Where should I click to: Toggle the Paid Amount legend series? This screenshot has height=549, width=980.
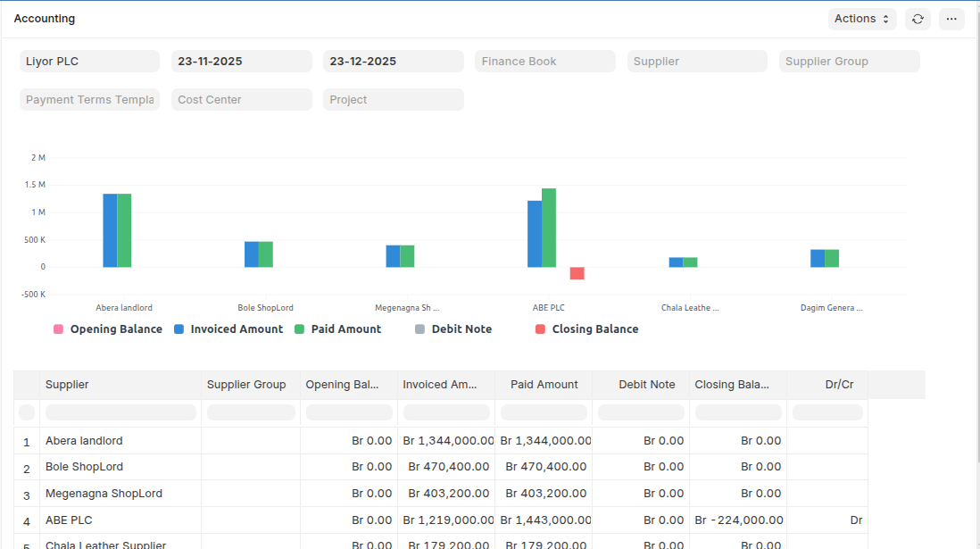pos(337,329)
